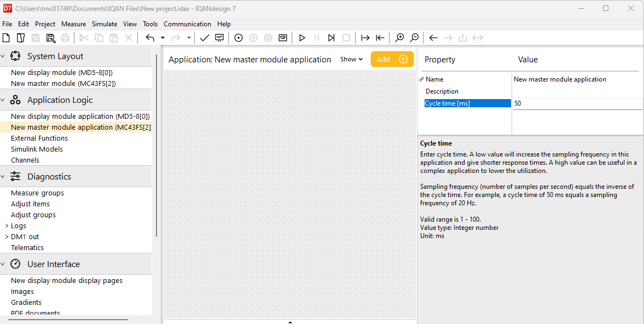Viewport: 644px width, 324px height.
Task: Open the Help menu
Action: [x=224, y=24]
